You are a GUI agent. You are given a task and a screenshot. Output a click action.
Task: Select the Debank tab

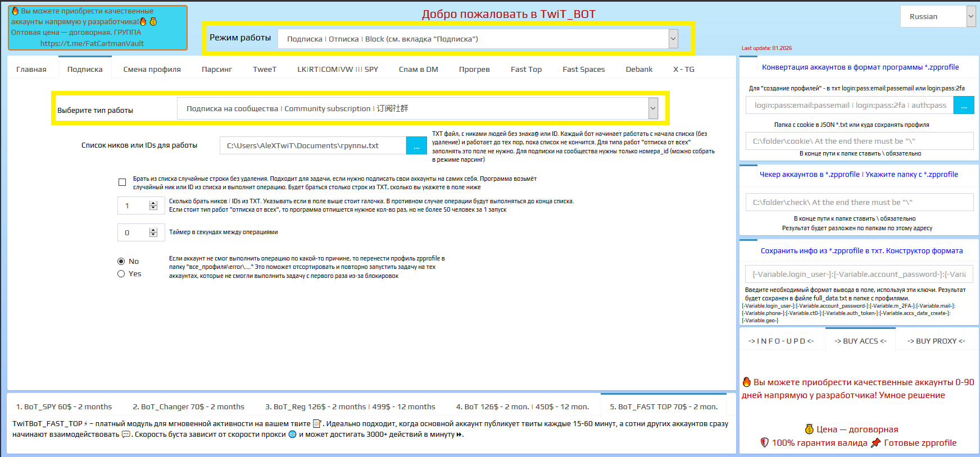639,70
